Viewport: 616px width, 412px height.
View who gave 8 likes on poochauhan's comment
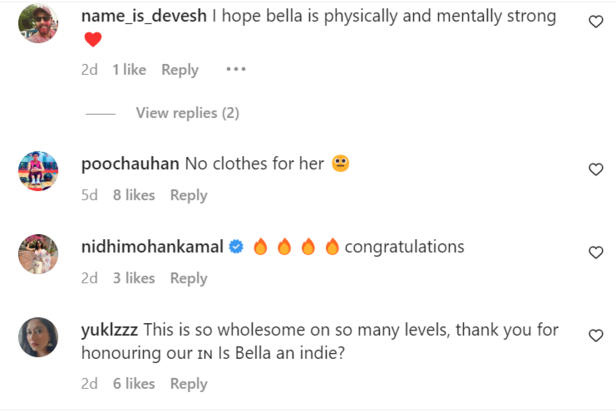[x=133, y=195]
